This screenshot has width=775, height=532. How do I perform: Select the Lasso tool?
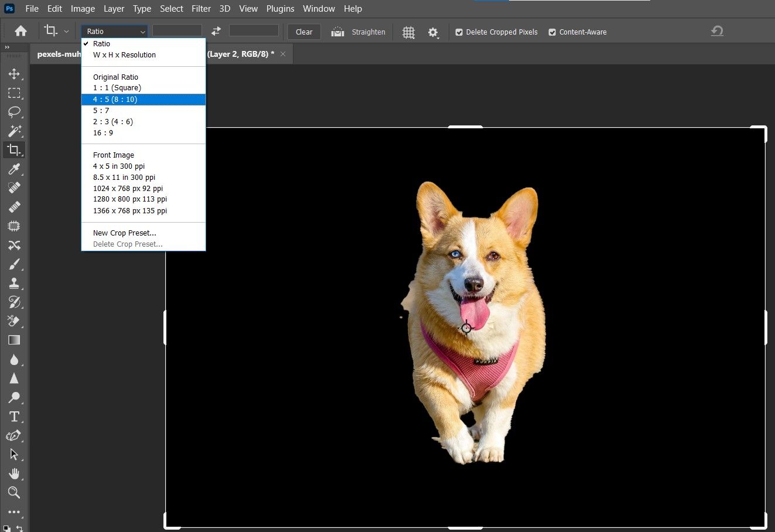tap(14, 112)
